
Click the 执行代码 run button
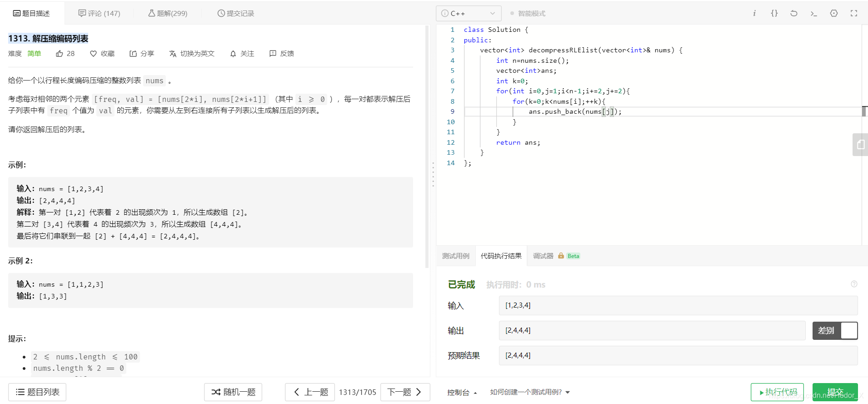coord(777,392)
